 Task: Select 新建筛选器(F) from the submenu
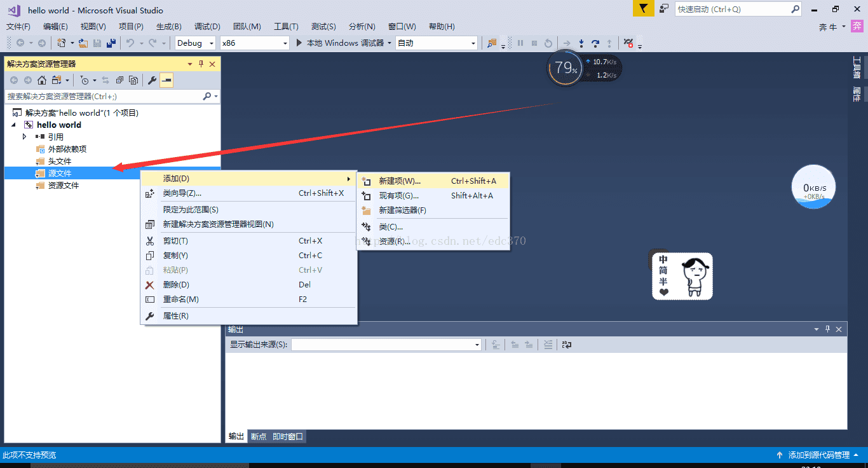(433, 210)
